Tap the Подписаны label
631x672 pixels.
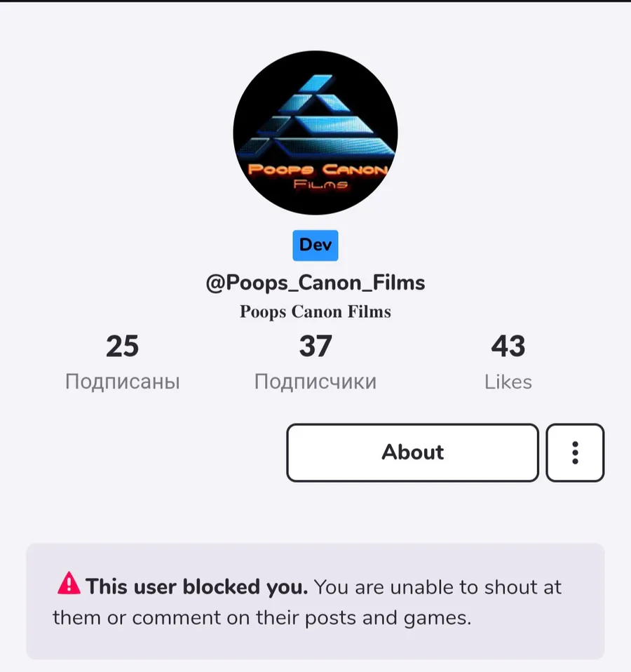(x=123, y=382)
